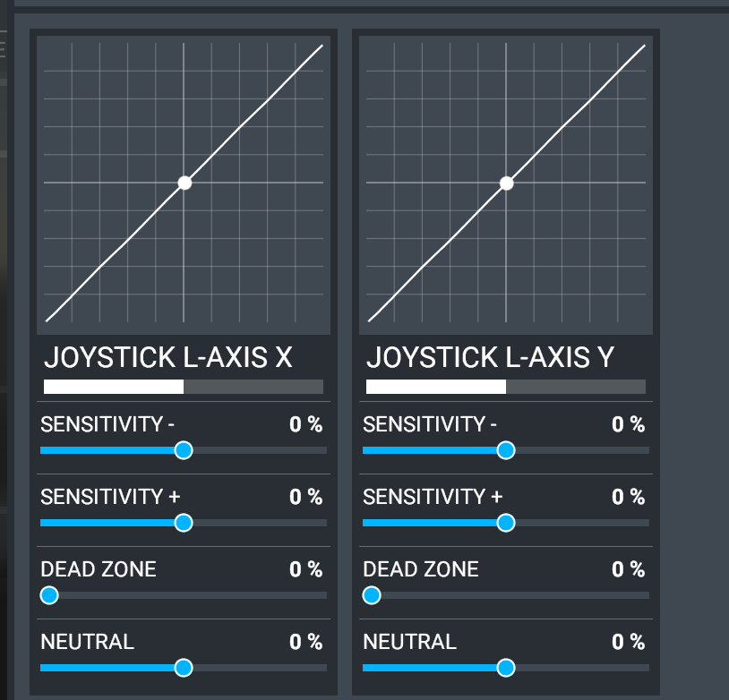Click Joystick L-Axis Y Neutral slider handle

pos(506,668)
